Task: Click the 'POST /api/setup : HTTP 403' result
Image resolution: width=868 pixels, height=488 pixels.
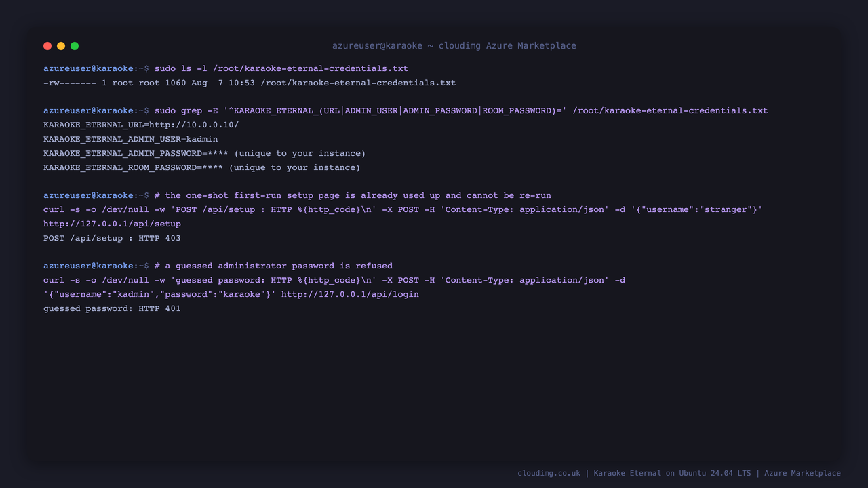Action: pyautogui.click(x=112, y=238)
